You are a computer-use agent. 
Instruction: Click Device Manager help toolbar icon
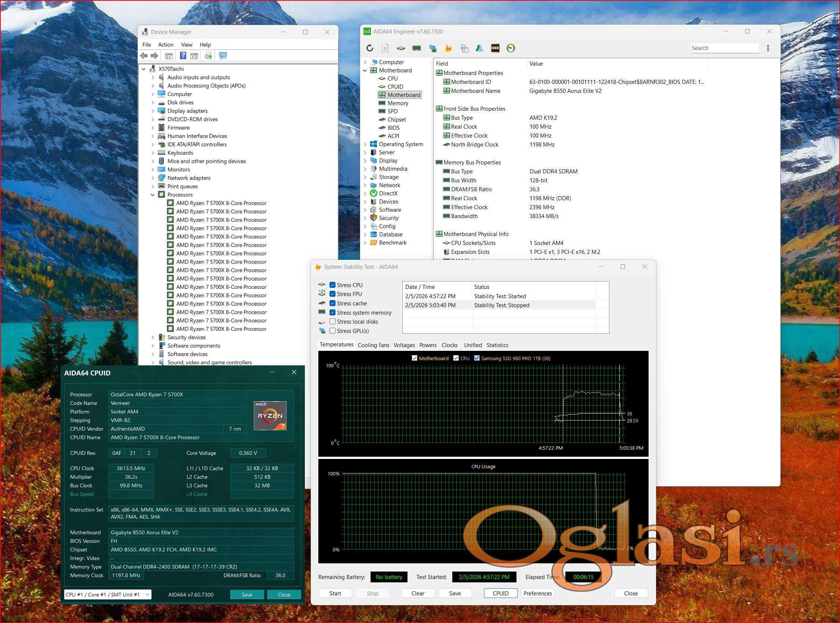pos(183,56)
